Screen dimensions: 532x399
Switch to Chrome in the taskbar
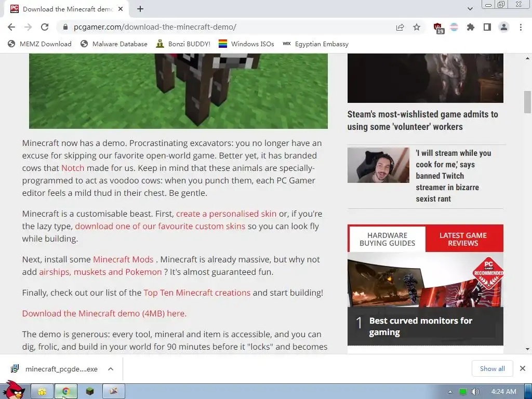tap(66, 392)
